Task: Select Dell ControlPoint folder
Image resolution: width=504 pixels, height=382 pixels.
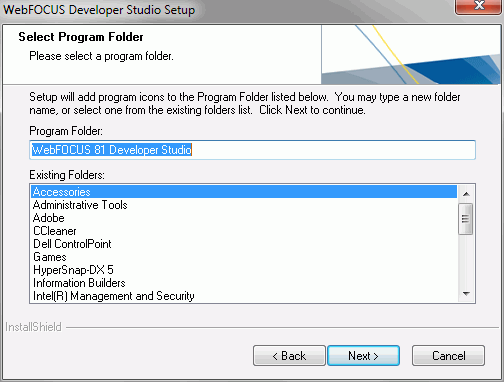Action: click(x=244, y=244)
